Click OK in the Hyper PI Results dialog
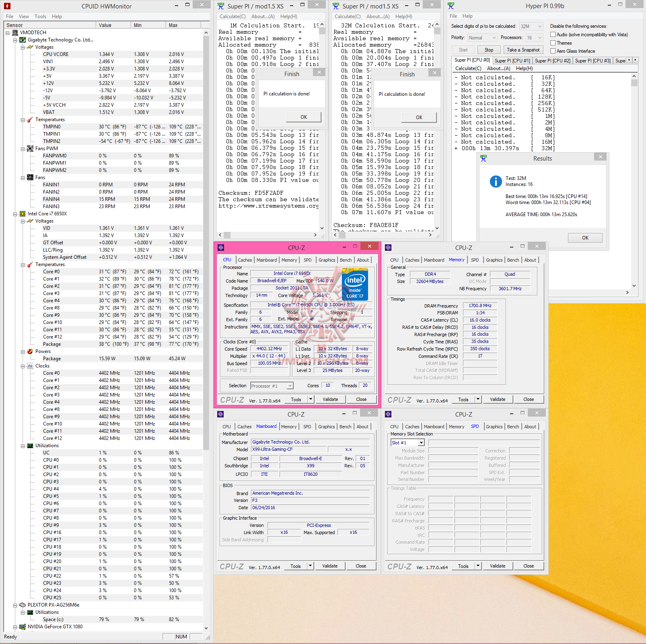This screenshot has width=646, height=644. click(x=585, y=238)
